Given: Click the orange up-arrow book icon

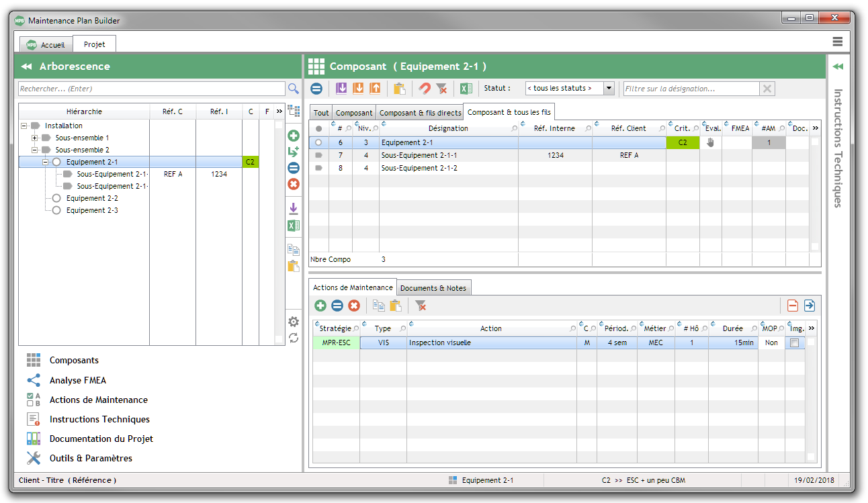Looking at the screenshot, I should pyautogui.click(x=375, y=88).
